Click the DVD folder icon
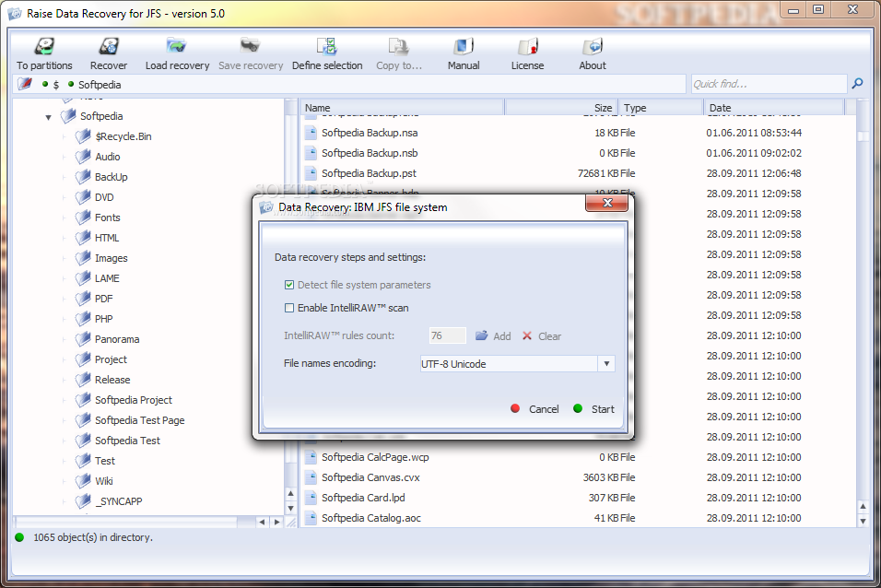The height and width of the screenshot is (588, 881). [x=83, y=196]
